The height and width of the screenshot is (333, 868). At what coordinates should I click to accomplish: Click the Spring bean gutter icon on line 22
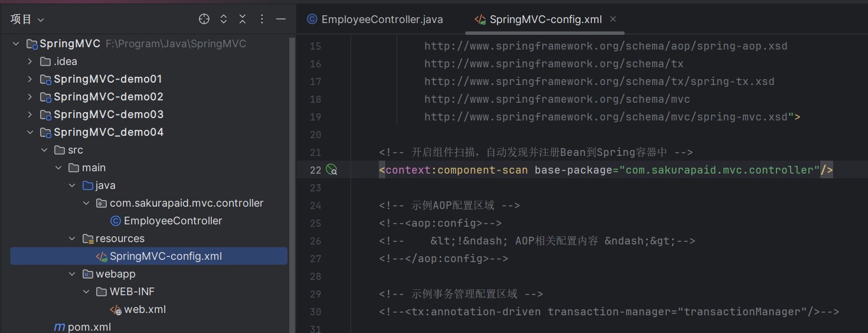pyautogui.click(x=332, y=170)
